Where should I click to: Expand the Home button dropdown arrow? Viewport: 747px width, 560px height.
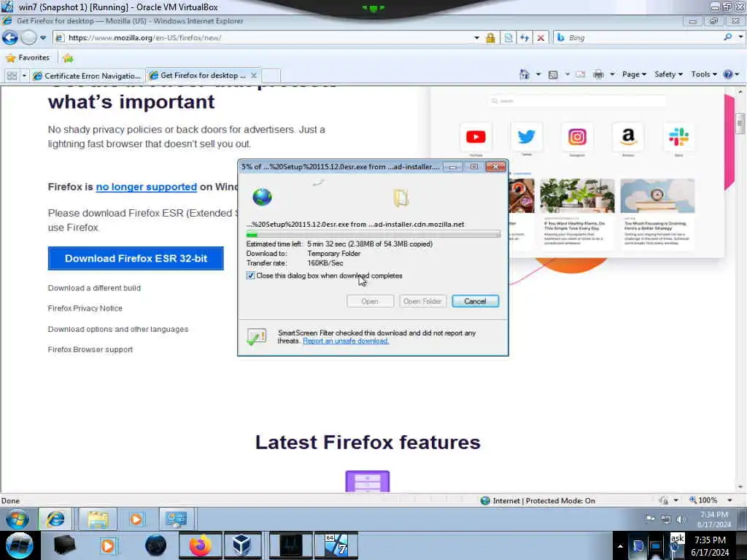538,74
